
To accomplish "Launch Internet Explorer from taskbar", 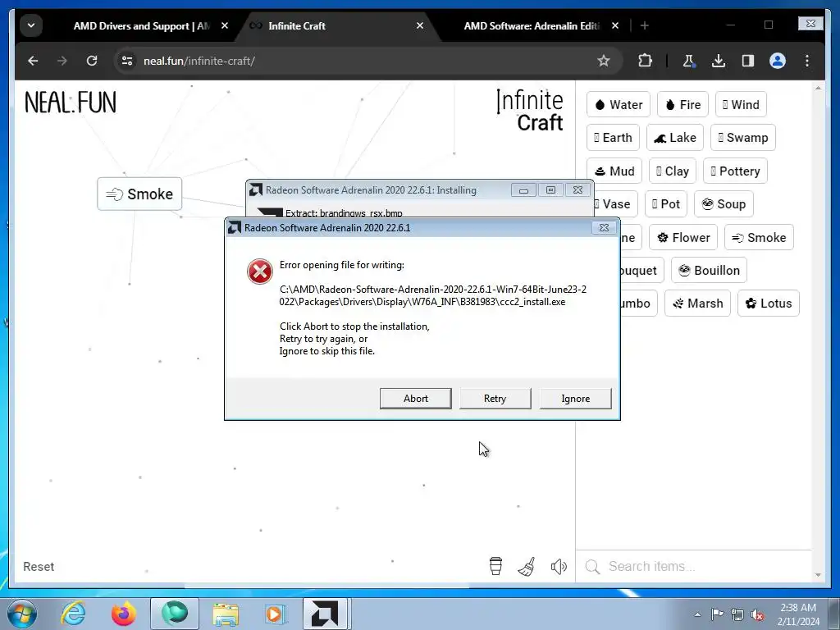I will (x=73, y=614).
